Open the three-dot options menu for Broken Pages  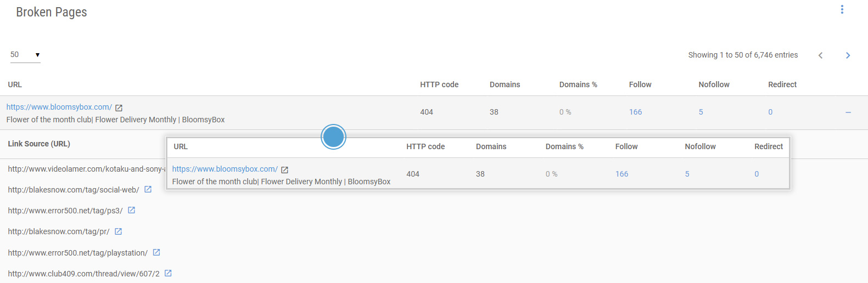[842, 9]
